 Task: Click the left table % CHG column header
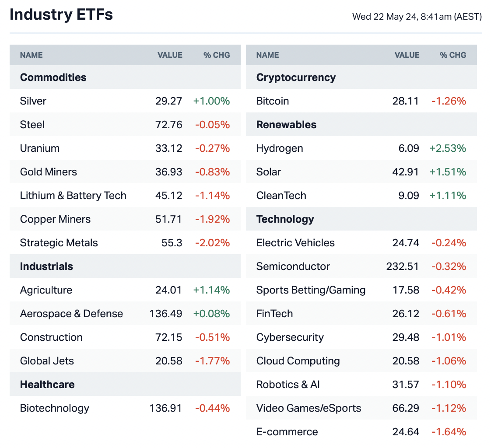pos(216,55)
